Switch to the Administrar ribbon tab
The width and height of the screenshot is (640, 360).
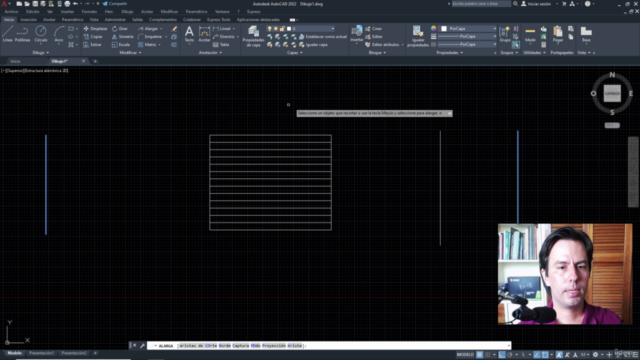[x=115, y=20]
